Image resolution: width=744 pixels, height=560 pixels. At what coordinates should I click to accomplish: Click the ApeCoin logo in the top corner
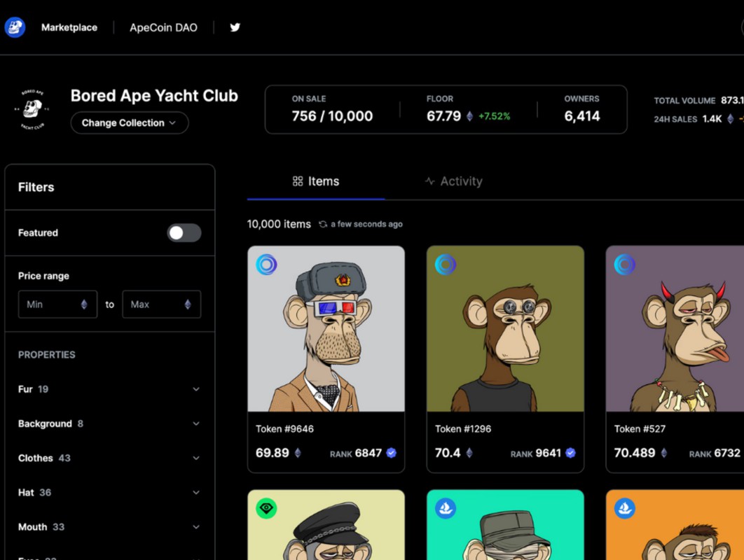(x=14, y=27)
